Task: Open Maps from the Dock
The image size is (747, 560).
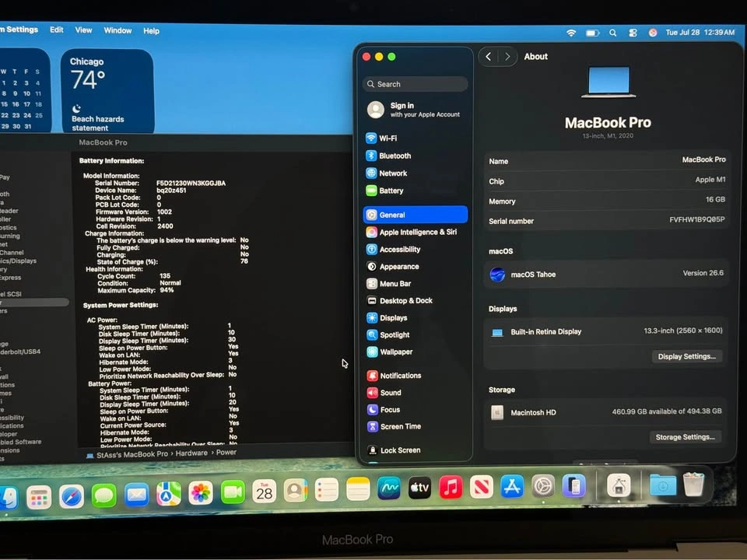Action: click(x=169, y=493)
